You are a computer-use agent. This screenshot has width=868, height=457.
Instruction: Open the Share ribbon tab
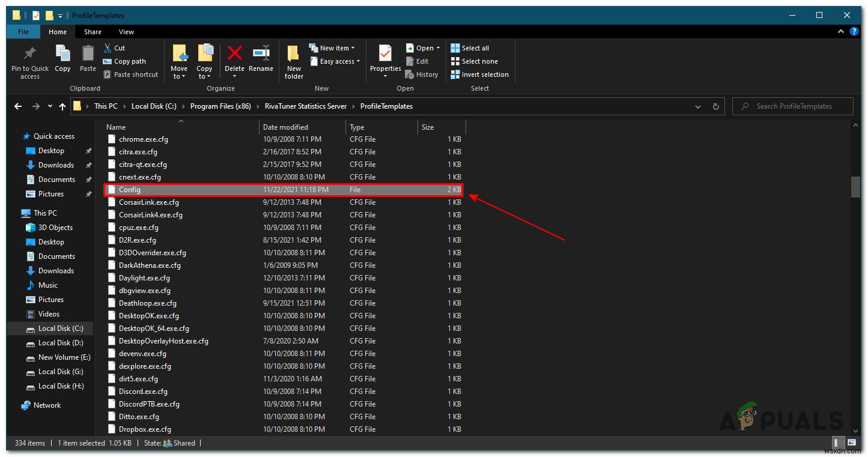(93, 32)
